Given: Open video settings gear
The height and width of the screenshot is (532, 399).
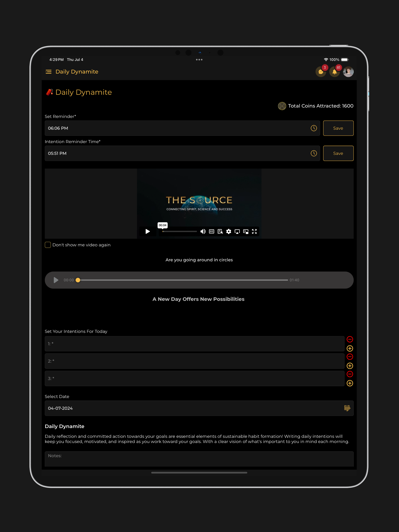Looking at the screenshot, I should (x=229, y=231).
